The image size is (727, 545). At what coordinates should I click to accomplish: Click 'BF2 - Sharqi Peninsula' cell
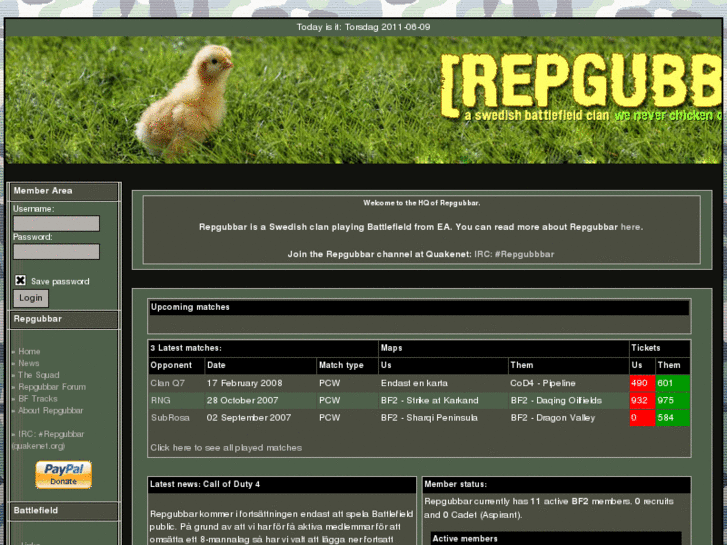pyautogui.click(x=429, y=417)
